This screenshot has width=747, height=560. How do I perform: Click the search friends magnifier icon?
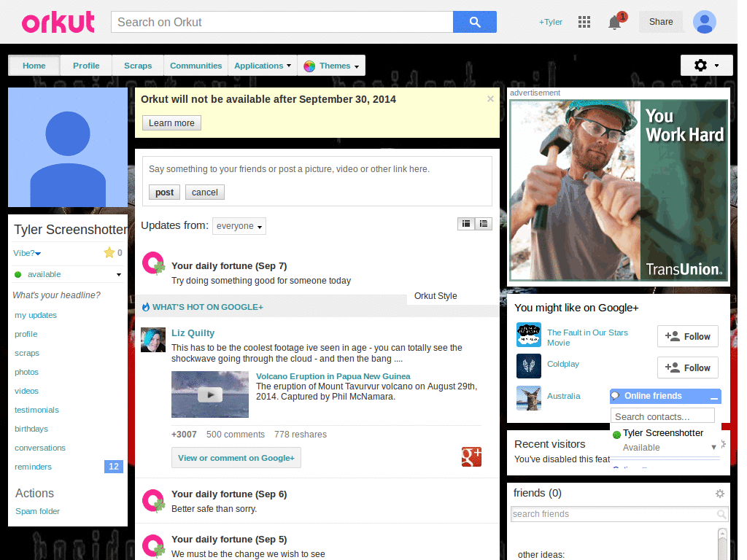click(721, 514)
